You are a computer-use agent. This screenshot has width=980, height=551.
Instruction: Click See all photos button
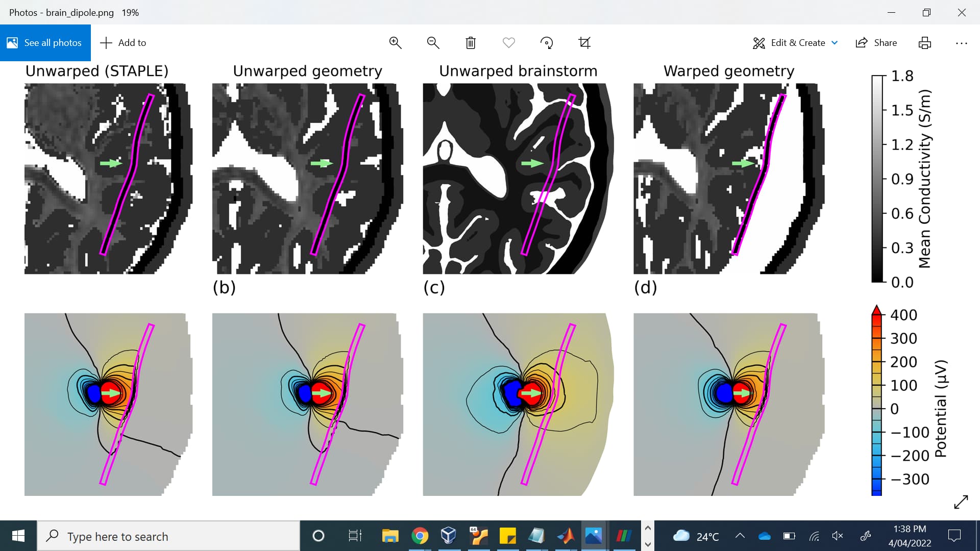coord(45,43)
